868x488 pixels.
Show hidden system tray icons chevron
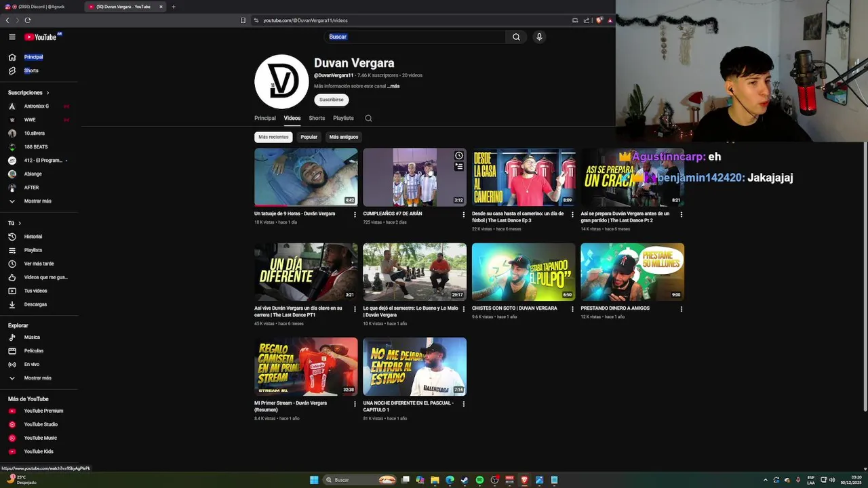[x=766, y=480]
